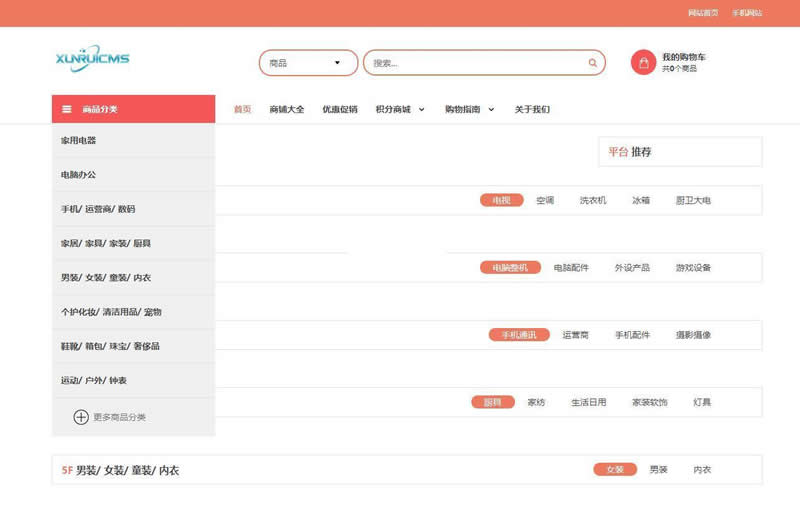Image resolution: width=800 pixels, height=524 pixels.
Task: Click the hamburger icon beside 商品分类
Action: tap(67, 109)
